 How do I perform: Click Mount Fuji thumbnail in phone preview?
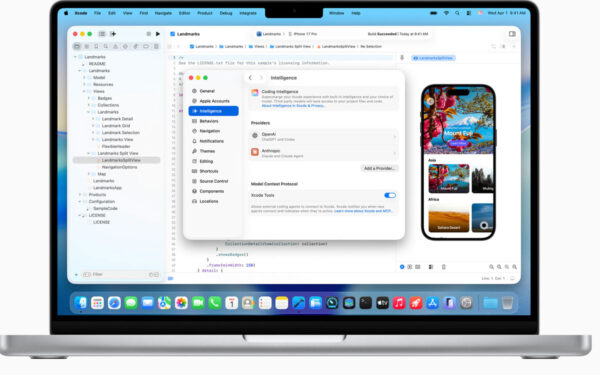[x=449, y=178]
